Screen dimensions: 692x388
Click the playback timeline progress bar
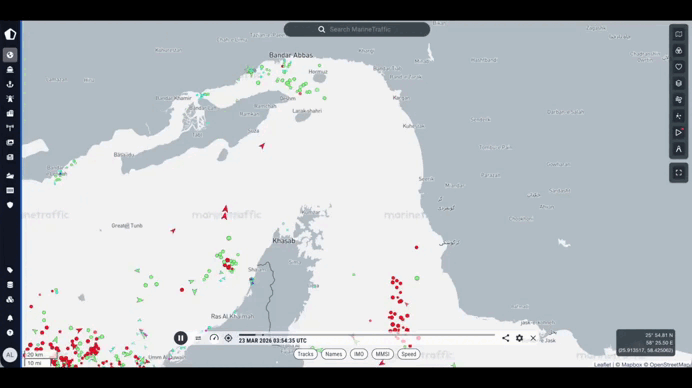[366, 335]
